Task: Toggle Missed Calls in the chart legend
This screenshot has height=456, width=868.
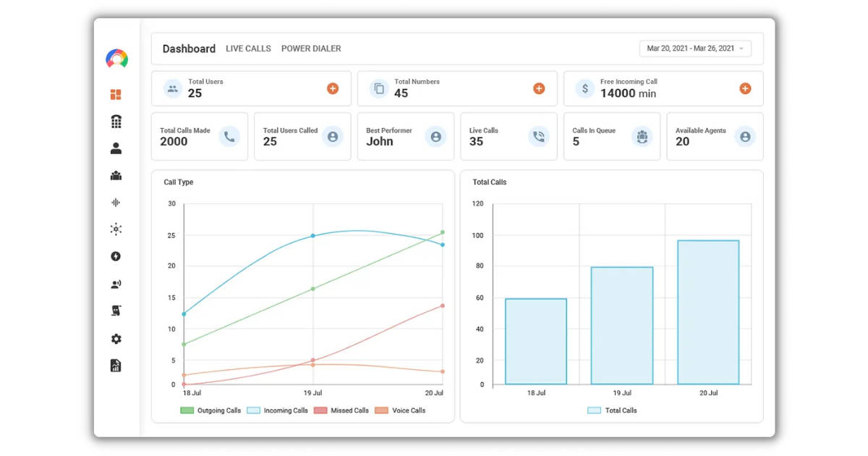Action: tap(341, 410)
